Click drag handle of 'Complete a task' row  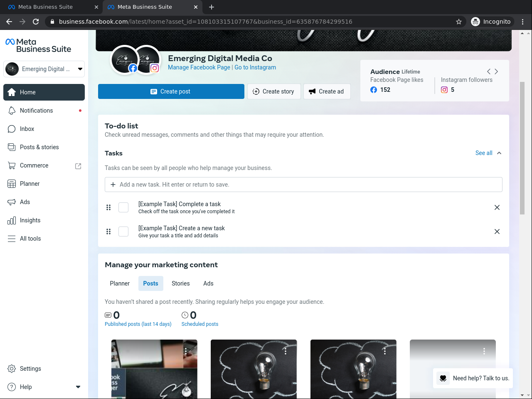click(x=108, y=207)
